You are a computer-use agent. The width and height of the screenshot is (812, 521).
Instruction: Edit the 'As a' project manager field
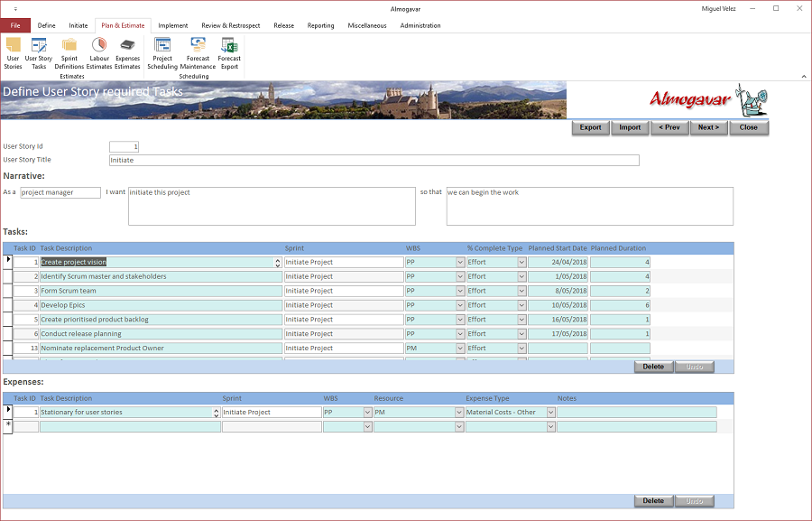pyautogui.click(x=60, y=192)
